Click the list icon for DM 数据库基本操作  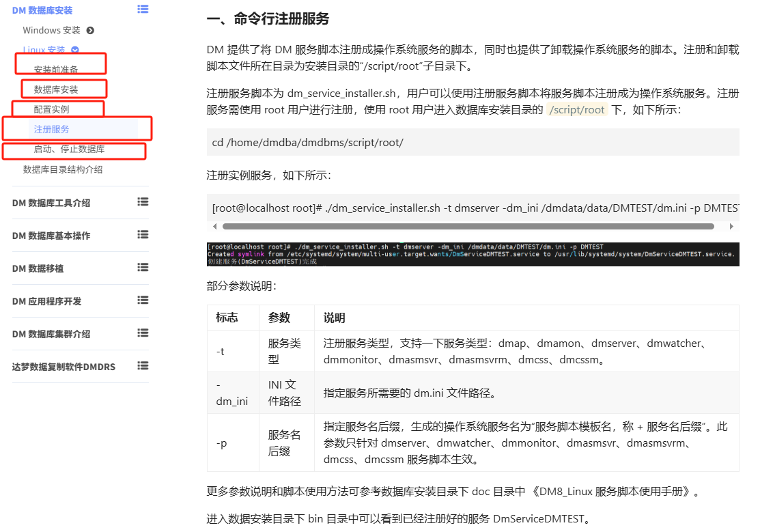[143, 236]
